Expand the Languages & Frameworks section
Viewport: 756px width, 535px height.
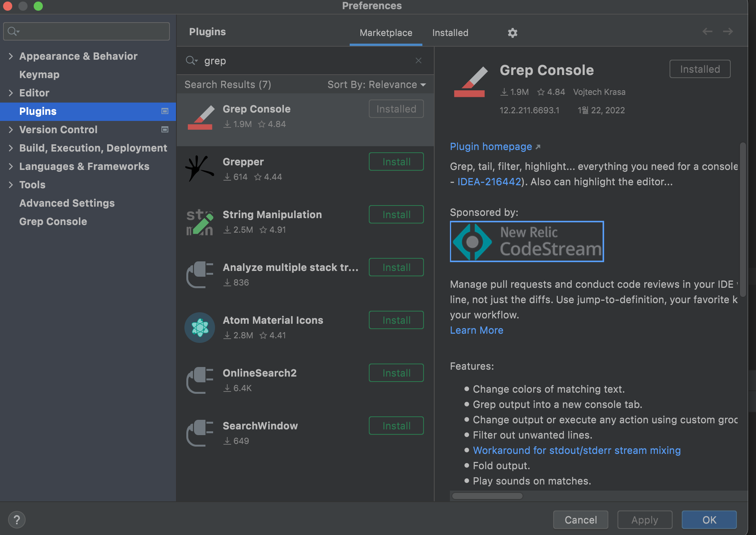(x=11, y=166)
